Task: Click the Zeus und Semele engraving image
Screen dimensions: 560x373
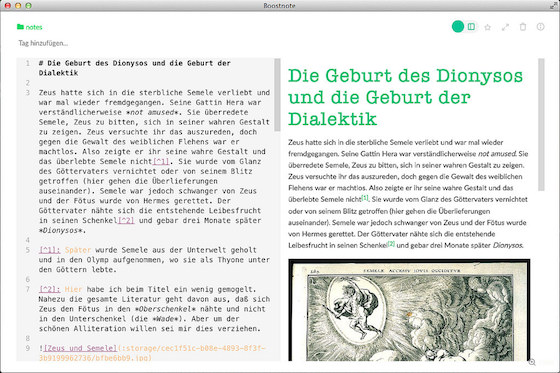Action: click(x=409, y=310)
